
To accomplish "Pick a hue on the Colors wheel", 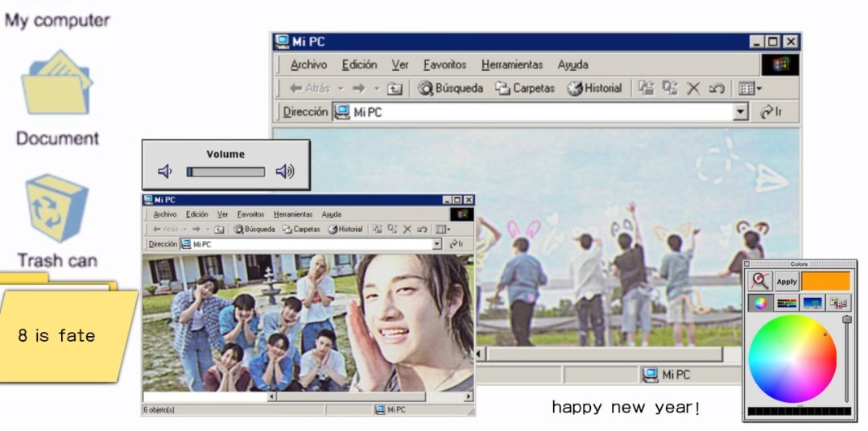I will click(x=792, y=359).
